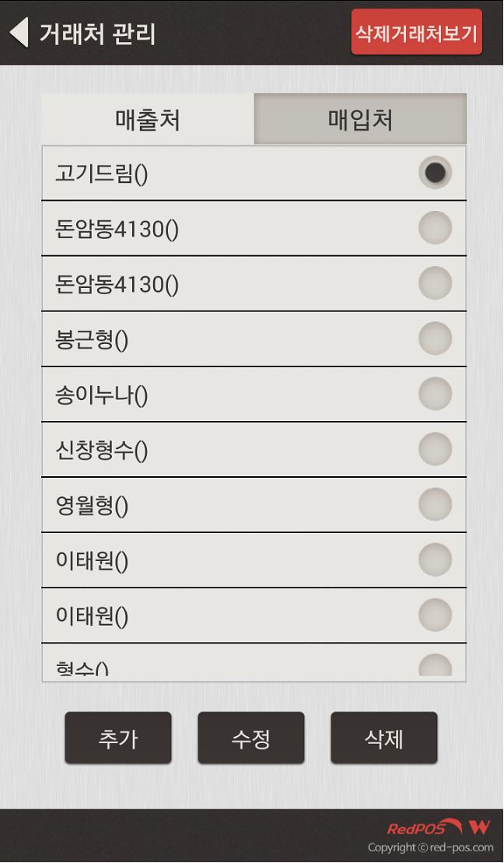Open deleted vendors with 삭제거래처보기
Screen dimensions: 504x863
click(416, 33)
